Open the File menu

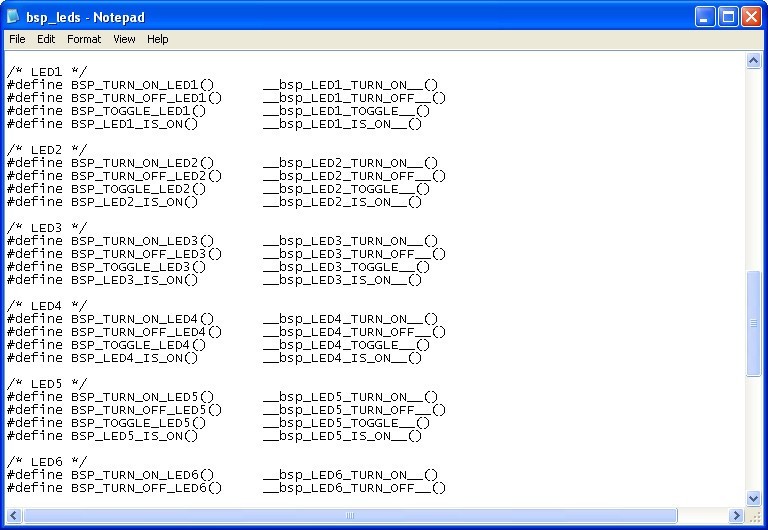tap(17, 39)
